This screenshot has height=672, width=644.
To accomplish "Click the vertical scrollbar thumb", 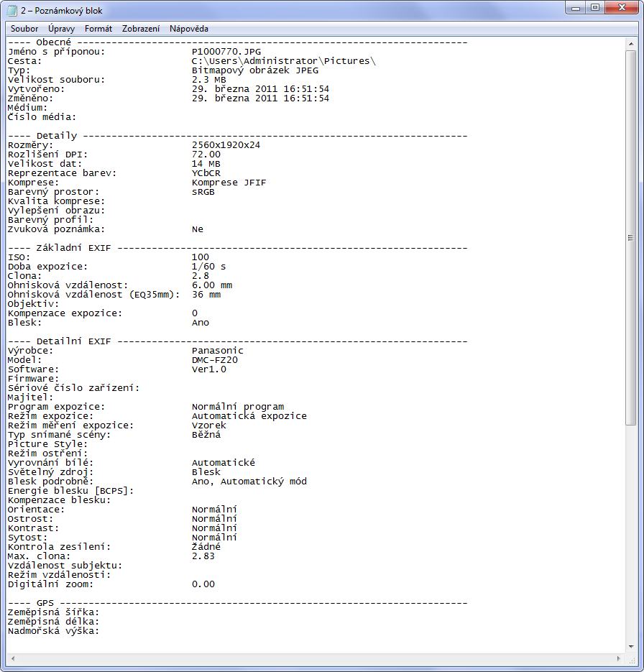I will point(631,238).
